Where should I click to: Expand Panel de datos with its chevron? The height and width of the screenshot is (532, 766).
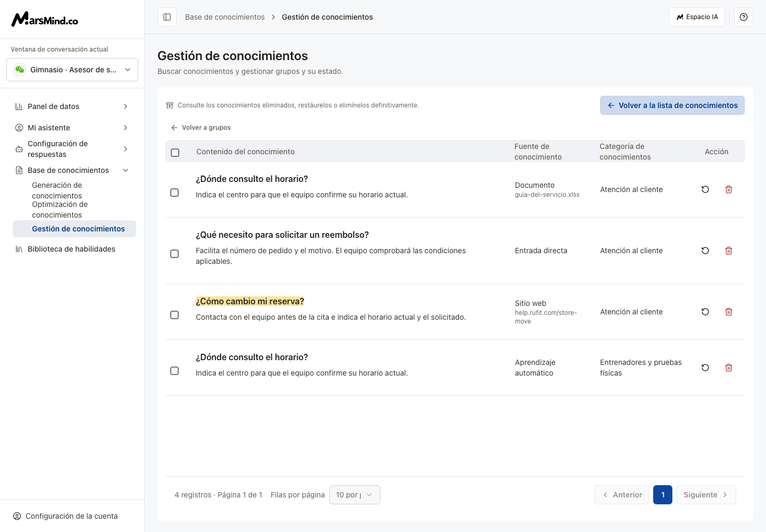126,106
